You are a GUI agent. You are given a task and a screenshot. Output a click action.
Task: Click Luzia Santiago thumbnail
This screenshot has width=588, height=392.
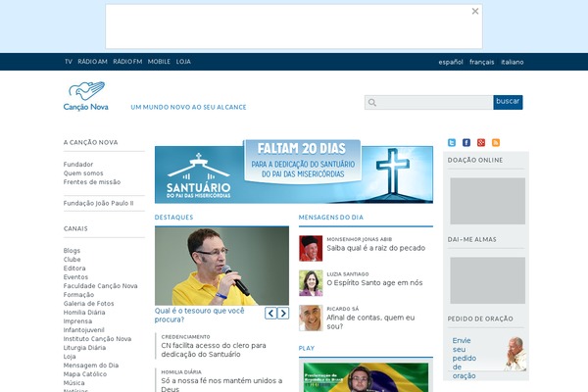pos(311,283)
